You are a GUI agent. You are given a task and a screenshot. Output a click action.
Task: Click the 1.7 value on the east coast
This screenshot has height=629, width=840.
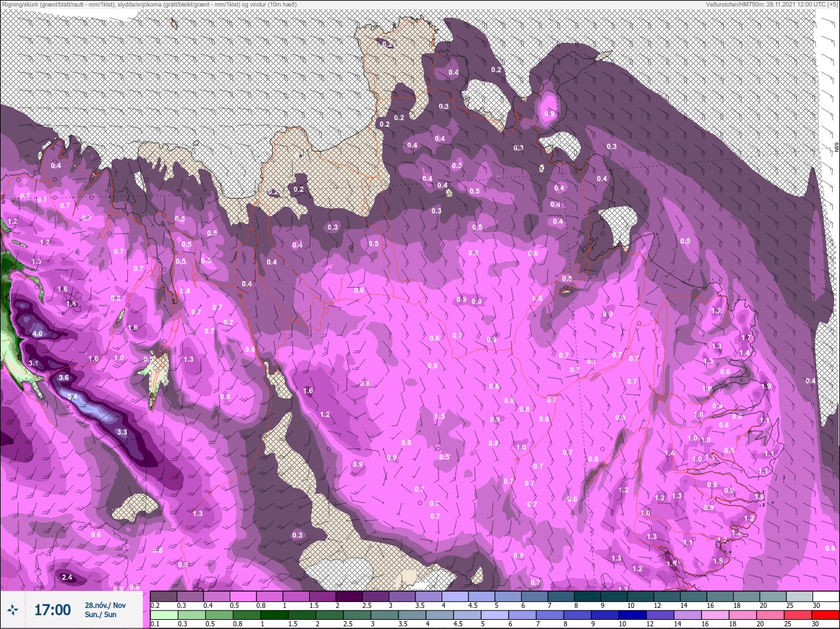746,337
